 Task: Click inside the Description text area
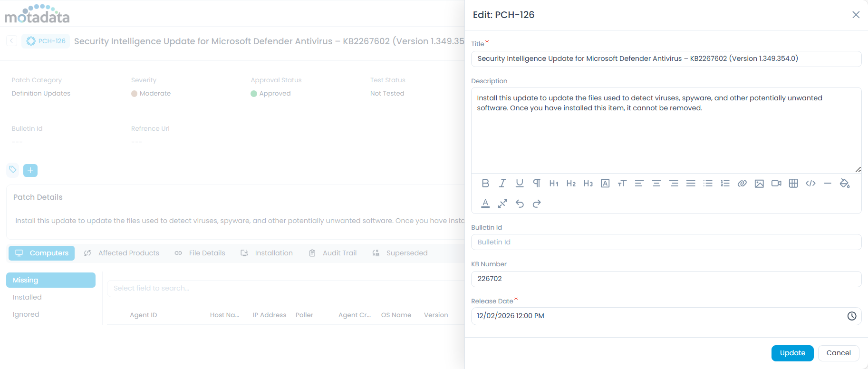[666, 130]
